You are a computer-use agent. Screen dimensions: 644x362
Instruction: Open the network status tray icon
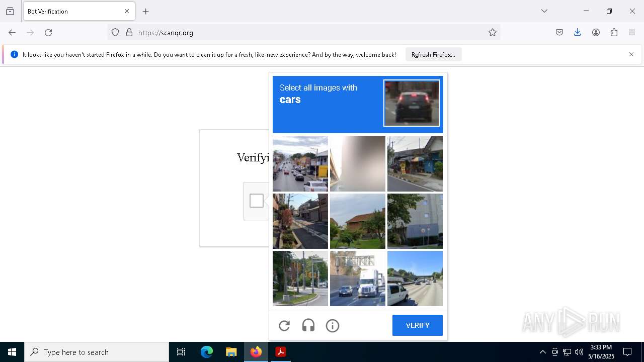tap(567, 352)
